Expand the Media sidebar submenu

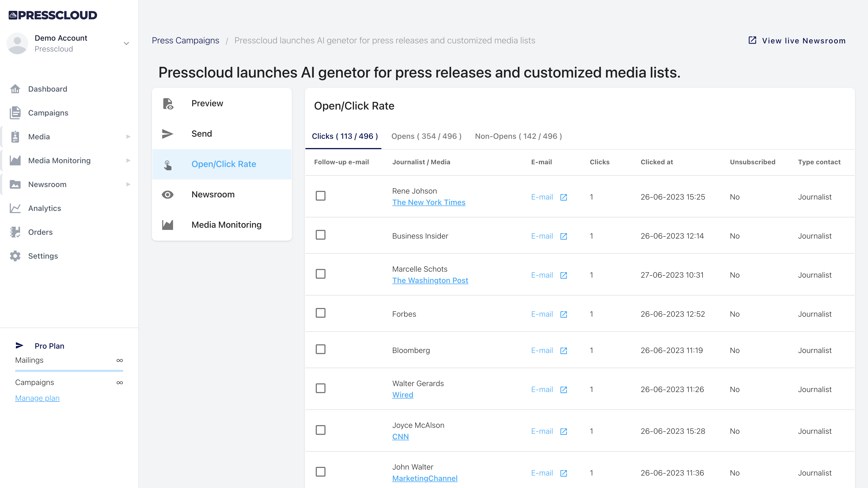coord(128,137)
